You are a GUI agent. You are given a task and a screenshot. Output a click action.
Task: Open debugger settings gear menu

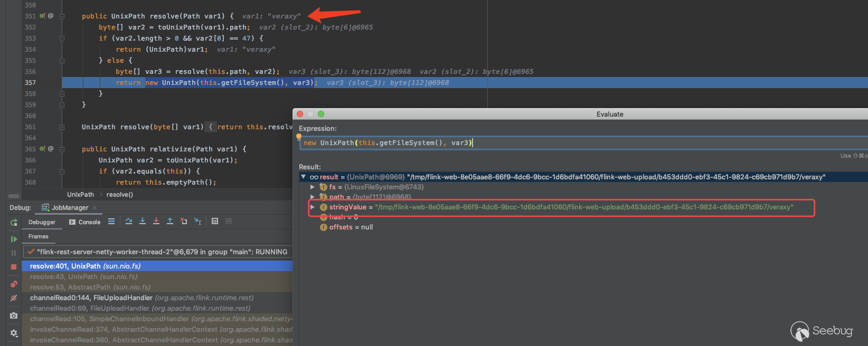[14, 333]
